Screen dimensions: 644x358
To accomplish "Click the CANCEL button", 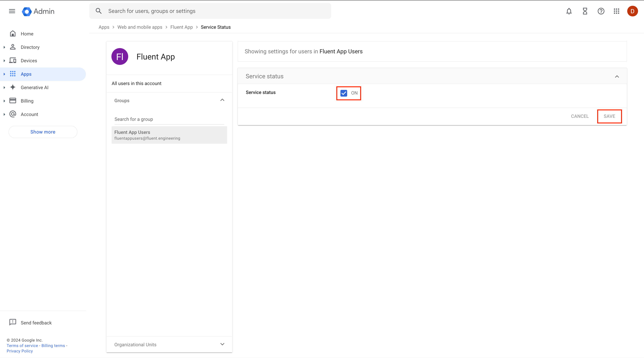I will coord(580,116).
